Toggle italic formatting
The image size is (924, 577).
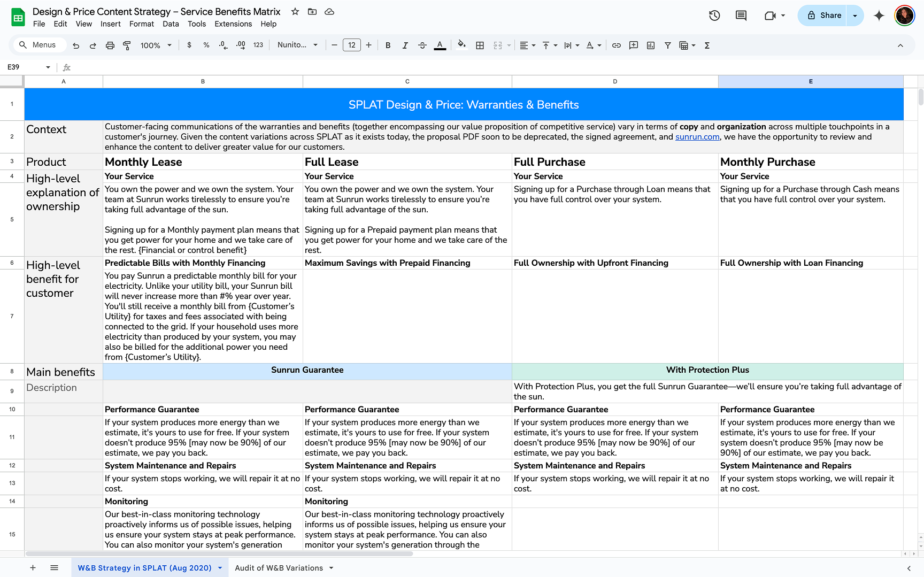point(405,45)
